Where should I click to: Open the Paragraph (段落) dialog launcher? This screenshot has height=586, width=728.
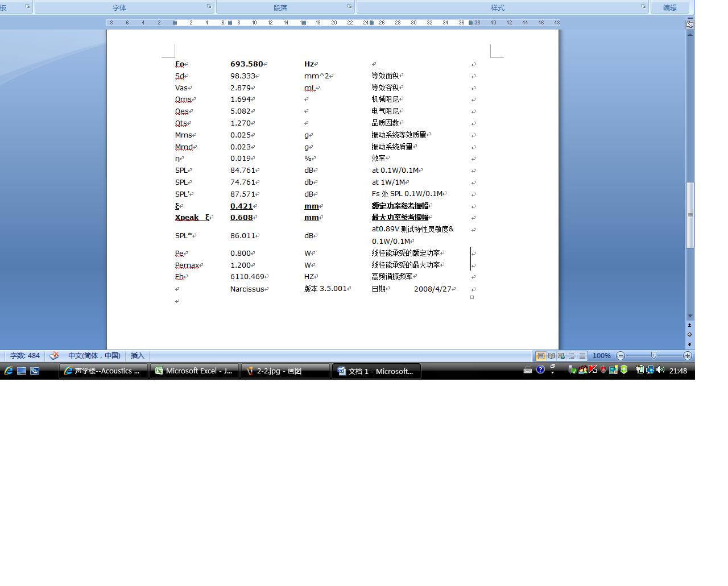pos(350,7)
